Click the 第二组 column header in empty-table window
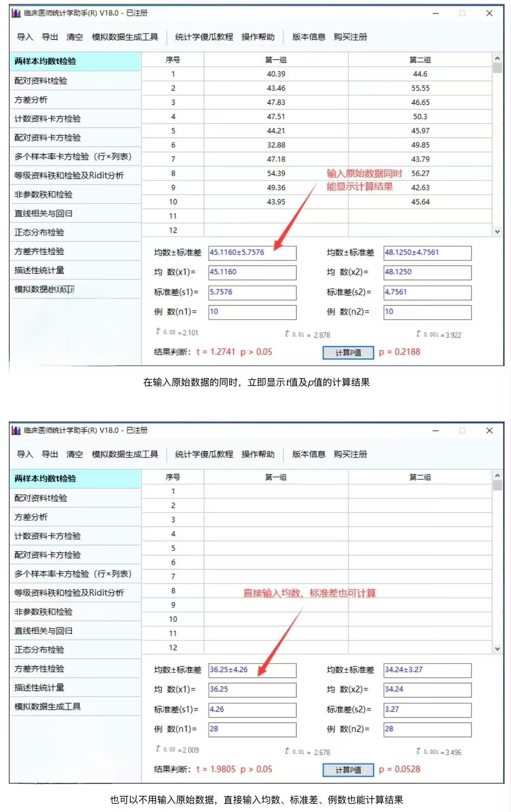Viewport: 511px width, 812px height. coord(420,477)
